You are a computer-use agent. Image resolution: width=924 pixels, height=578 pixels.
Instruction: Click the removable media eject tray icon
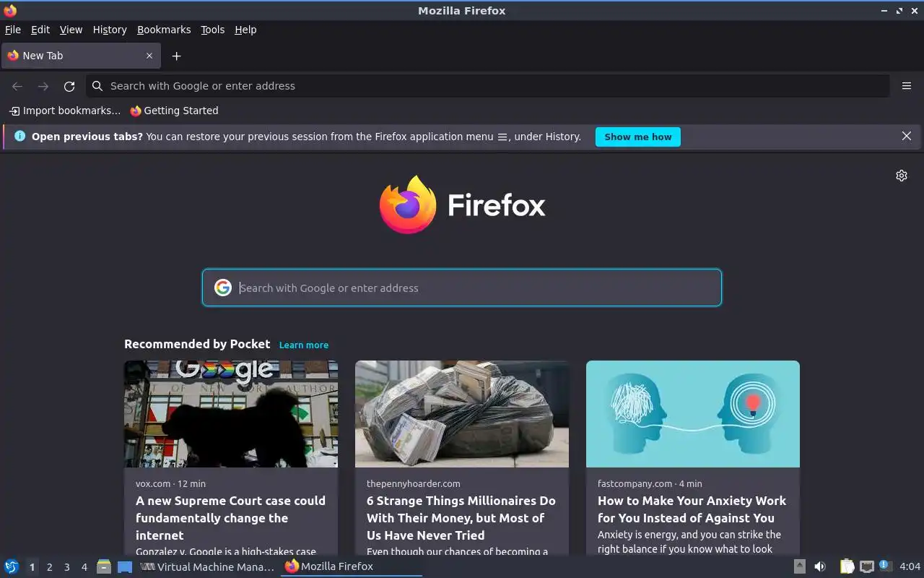(x=799, y=566)
